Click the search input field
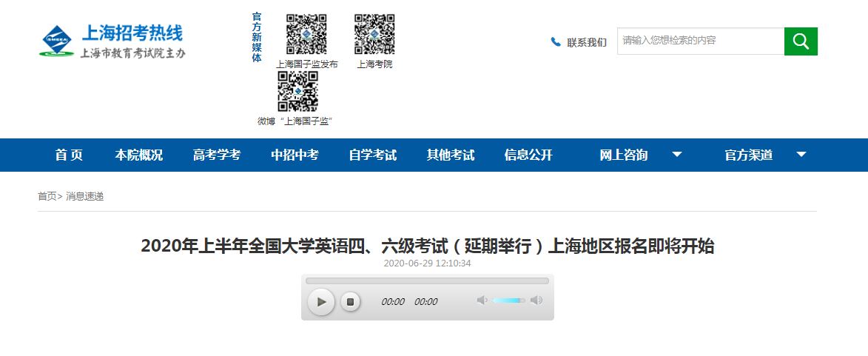Screen dimensions: 868x356 (700, 41)
